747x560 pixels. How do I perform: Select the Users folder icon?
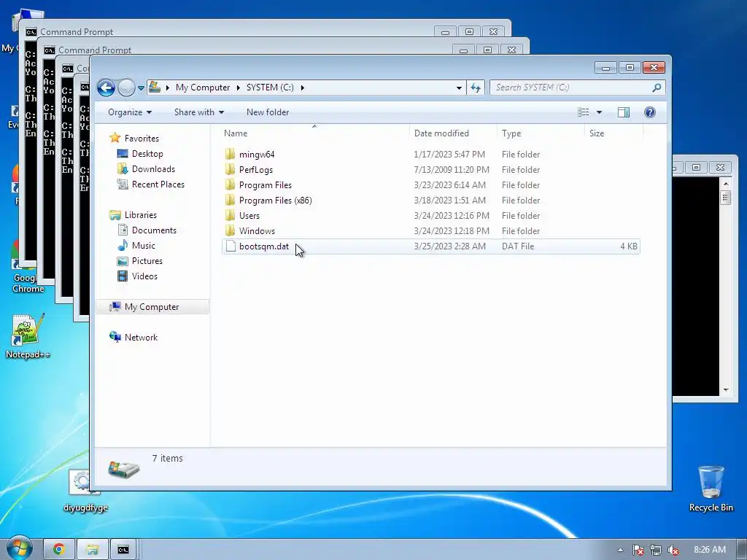pyautogui.click(x=230, y=215)
